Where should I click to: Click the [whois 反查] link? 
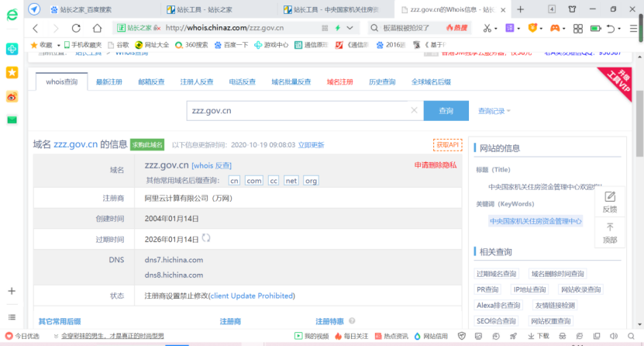click(x=212, y=165)
